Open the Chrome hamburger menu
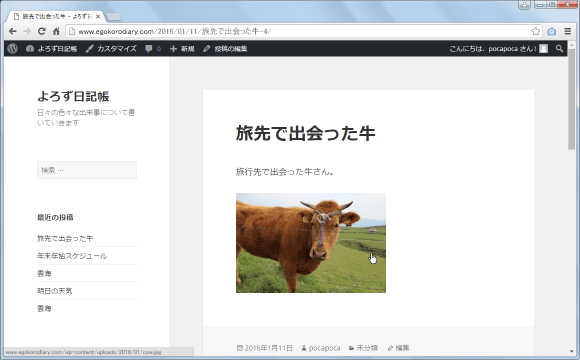This screenshot has height=360, width=580. (x=568, y=31)
